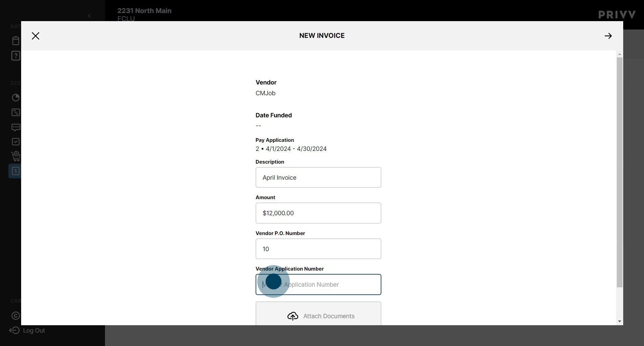The image size is (644, 346).
Task: Close the New Invoice dialog
Action: 36,36
